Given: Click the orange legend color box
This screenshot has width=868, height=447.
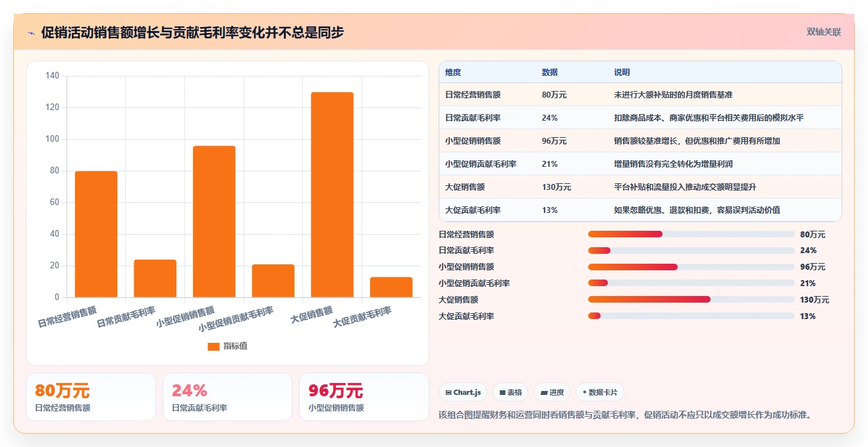Looking at the screenshot, I should (213, 346).
